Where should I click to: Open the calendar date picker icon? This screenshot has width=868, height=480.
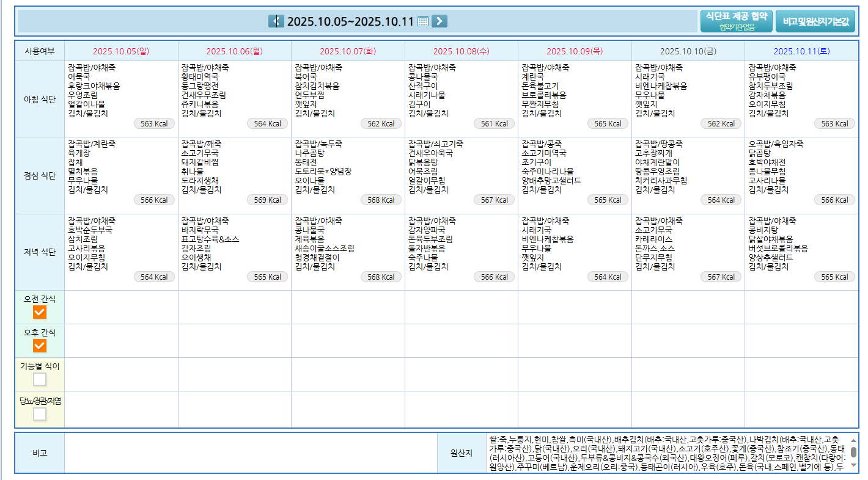[x=422, y=21]
